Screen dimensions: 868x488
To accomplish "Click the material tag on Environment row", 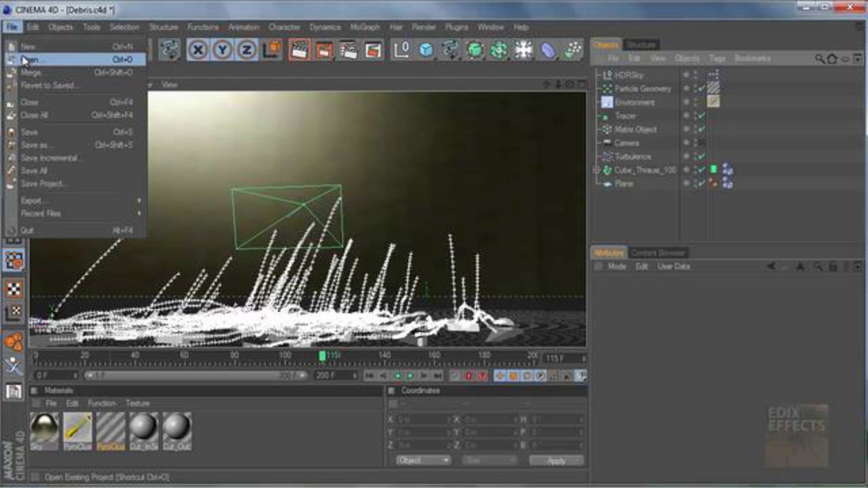I will point(714,102).
